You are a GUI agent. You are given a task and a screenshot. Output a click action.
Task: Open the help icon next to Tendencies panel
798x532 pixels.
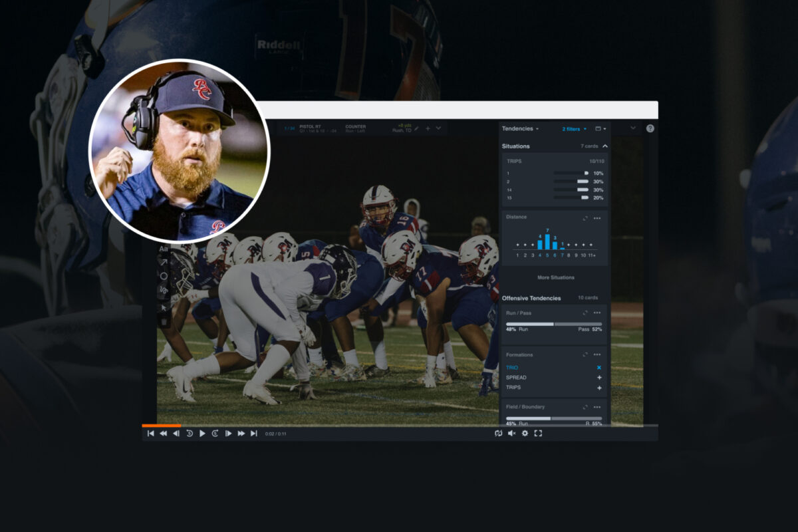click(650, 128)
